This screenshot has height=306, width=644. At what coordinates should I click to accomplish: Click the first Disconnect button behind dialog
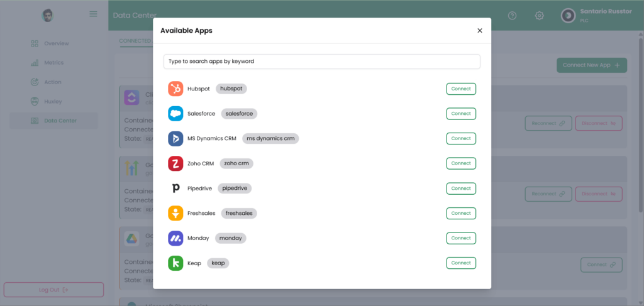(x=599, y=123)
